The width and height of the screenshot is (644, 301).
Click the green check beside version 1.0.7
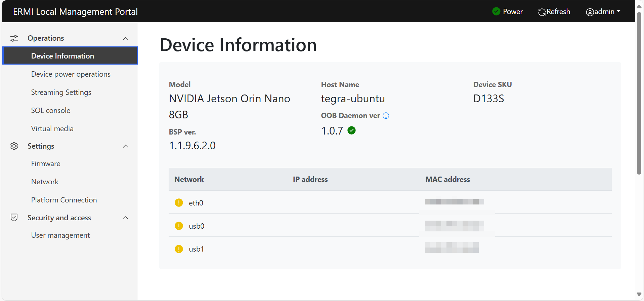[352, 130]
